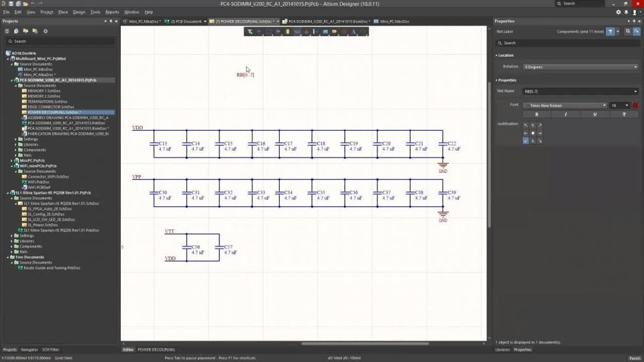Viewport: 644px width, 362px height.
Task: Click the Save icon in the title bar
Action: coord(11,4)
